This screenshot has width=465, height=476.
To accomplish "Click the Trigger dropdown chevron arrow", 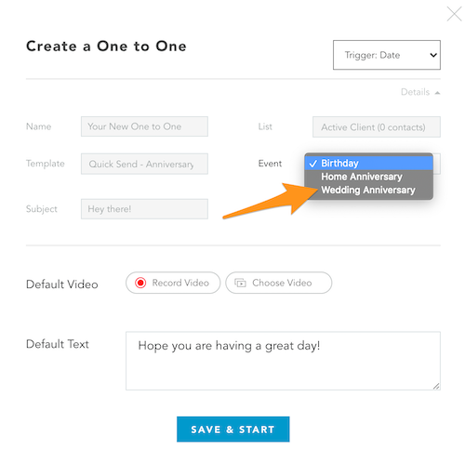I will click(x=433, y=55).
